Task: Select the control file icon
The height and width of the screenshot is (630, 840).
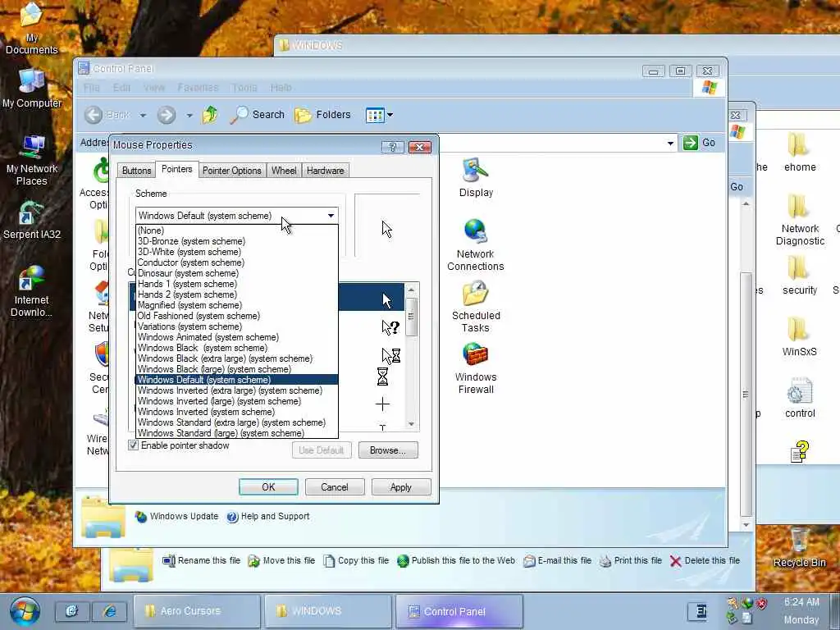Action: pos(799,399)
